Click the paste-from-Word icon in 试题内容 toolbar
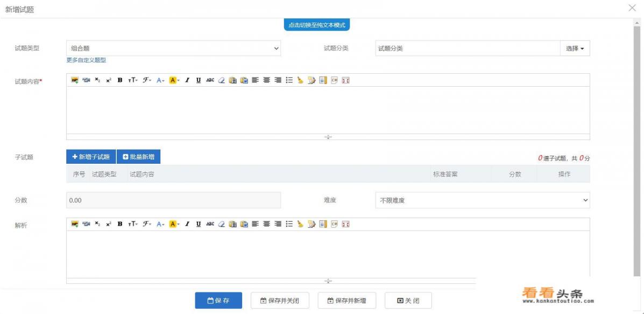The height and width of the screenshot is (314, 644). tap(244, 80)
